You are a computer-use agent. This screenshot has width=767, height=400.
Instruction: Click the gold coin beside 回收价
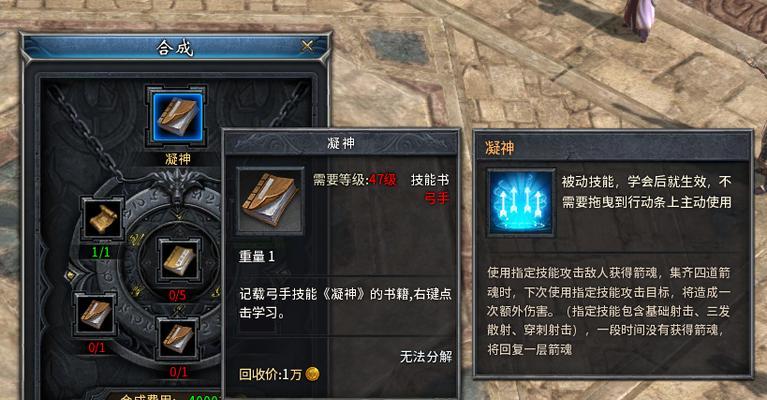(x=312, y=374)
